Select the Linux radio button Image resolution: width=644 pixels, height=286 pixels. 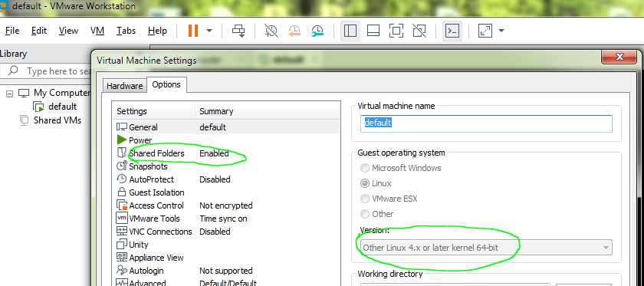pyautogui.click(x=364, y=183)
